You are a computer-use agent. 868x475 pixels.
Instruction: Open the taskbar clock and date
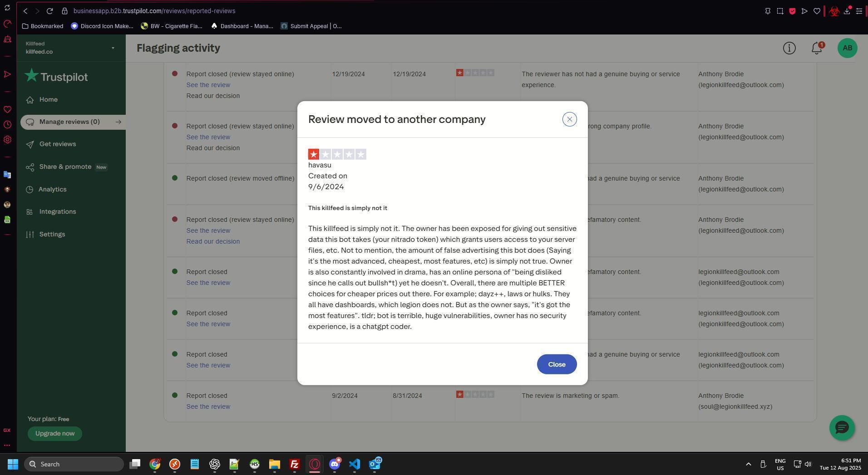coord(840,464)
